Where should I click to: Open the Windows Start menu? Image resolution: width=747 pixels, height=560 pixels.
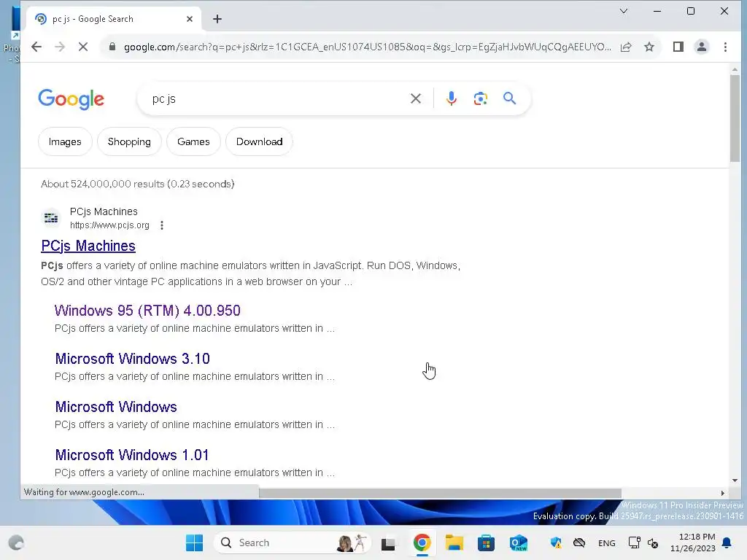[194, 542]
